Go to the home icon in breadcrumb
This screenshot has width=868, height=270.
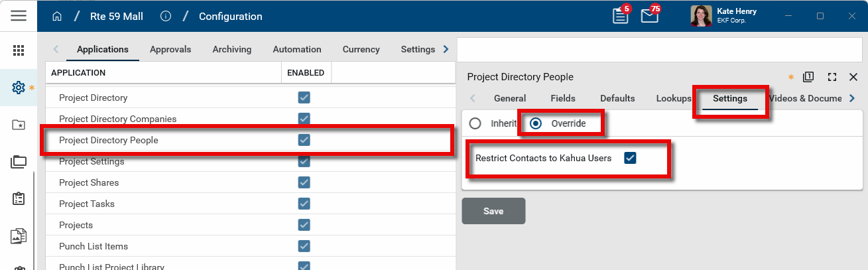click(x=57, y=17)
